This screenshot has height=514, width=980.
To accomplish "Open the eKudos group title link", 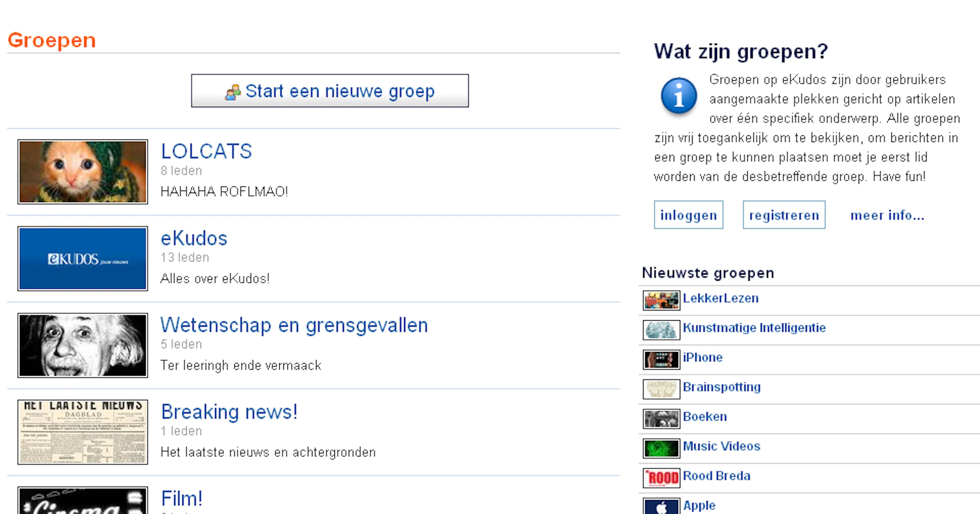I will coord(194,238).
